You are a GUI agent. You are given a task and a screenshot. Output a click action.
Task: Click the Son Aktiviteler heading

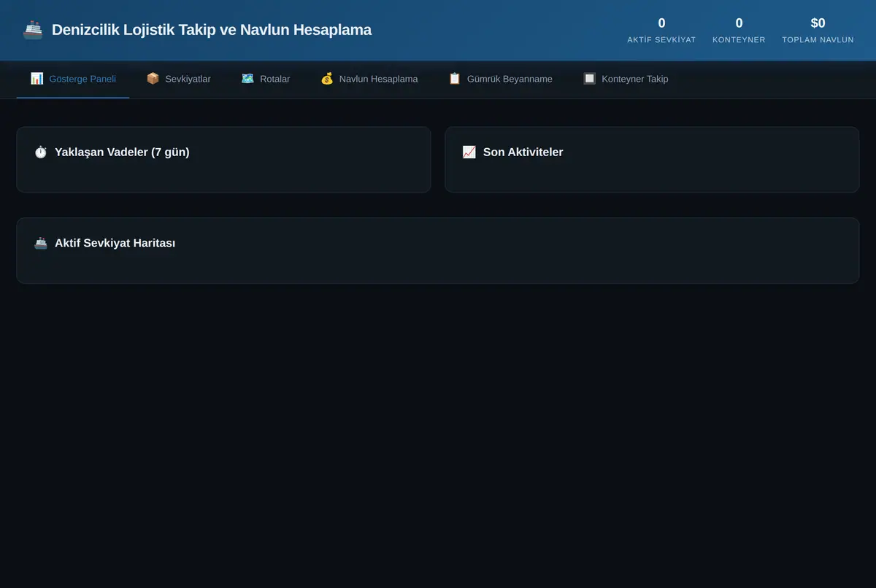[523, 152]
